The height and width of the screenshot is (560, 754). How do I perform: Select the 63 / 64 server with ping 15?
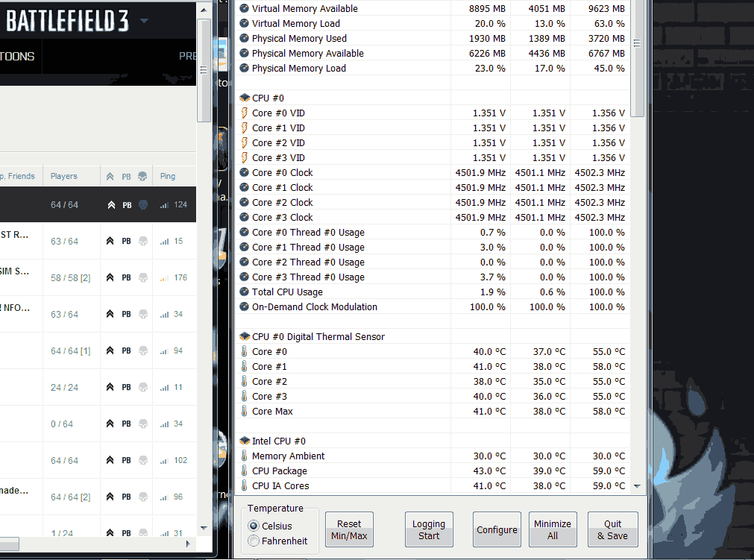coord(98,242)
